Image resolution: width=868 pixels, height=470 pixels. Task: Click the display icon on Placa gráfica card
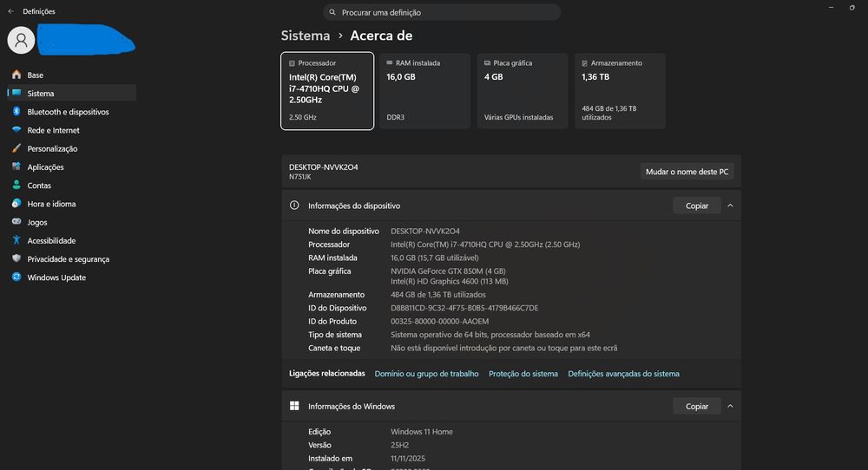tap(487, 63)
